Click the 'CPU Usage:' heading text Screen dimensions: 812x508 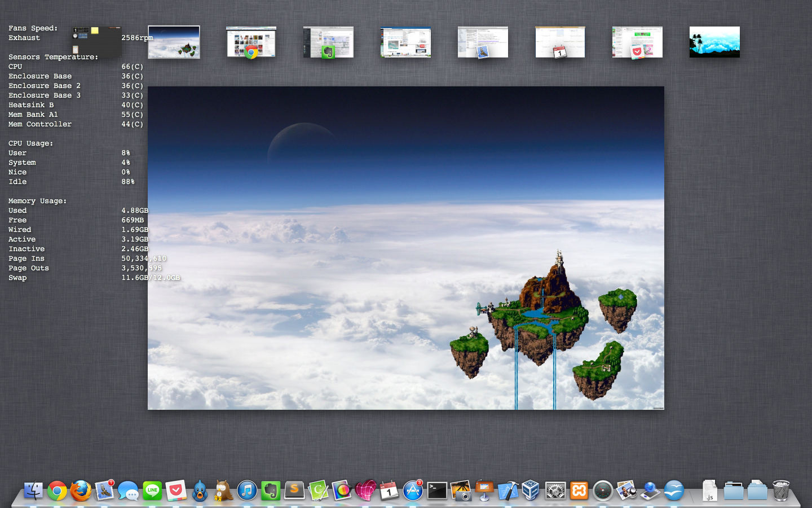pyautogui.click(x=30, y=143)
